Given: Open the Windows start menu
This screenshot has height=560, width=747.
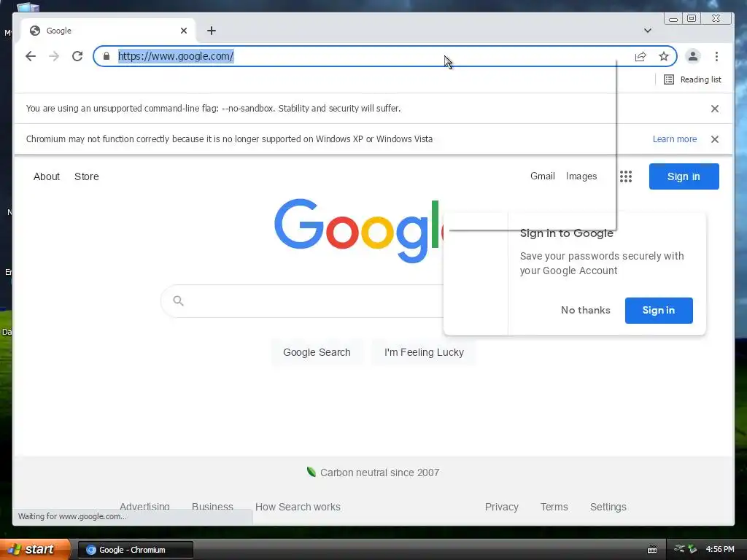Looking at the screenshot, I should (x=35, y=550).
